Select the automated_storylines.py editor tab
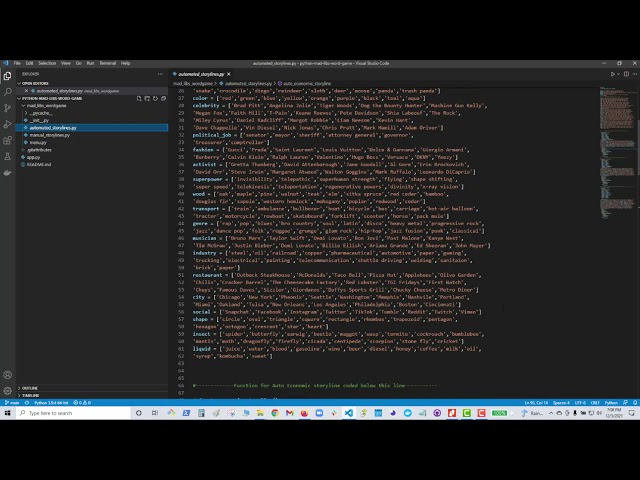Screen dimensions: 640x480 pyautogui.click(x=201, y=74)
